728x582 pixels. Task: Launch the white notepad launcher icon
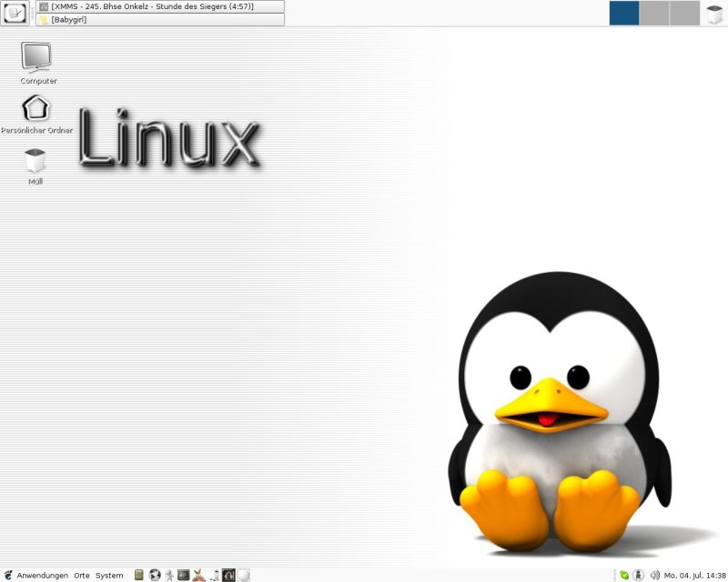point(244,575)
